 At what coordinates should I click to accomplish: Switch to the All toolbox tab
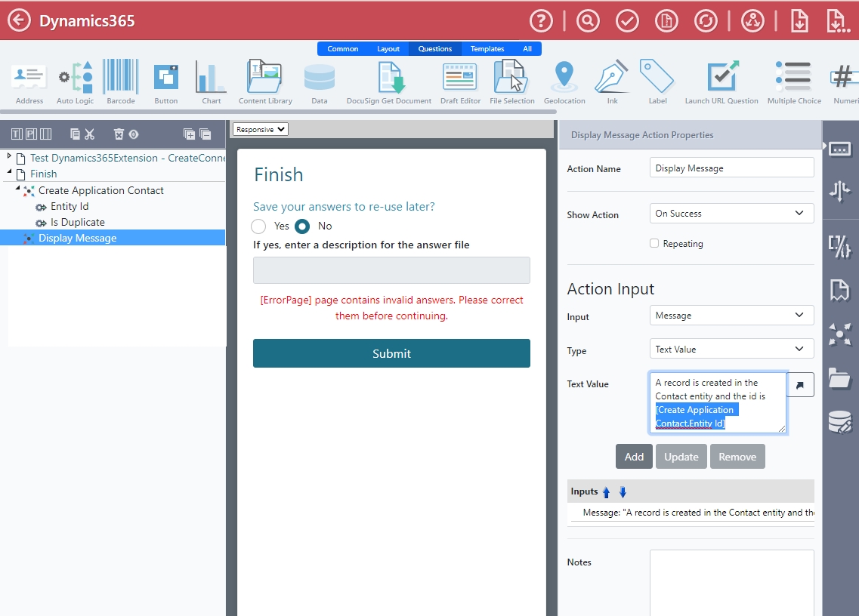point(527,49)
